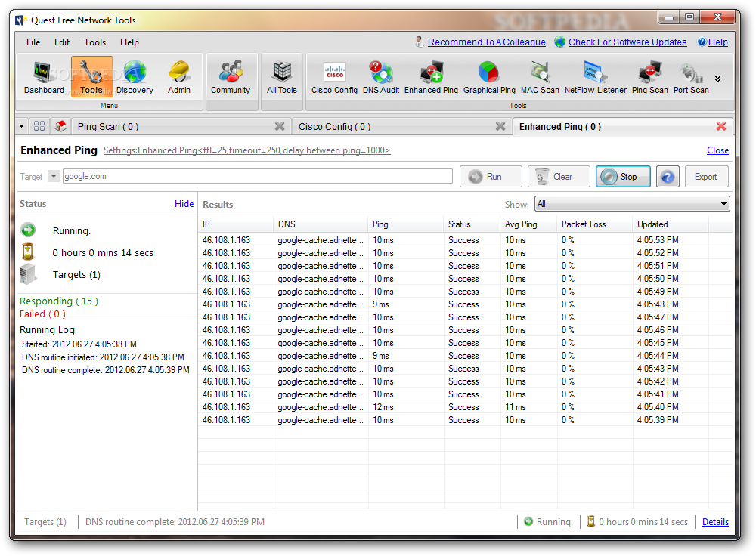Click the Targets (1) status bar text
The image size is (756, 556).
pos(45,522)
